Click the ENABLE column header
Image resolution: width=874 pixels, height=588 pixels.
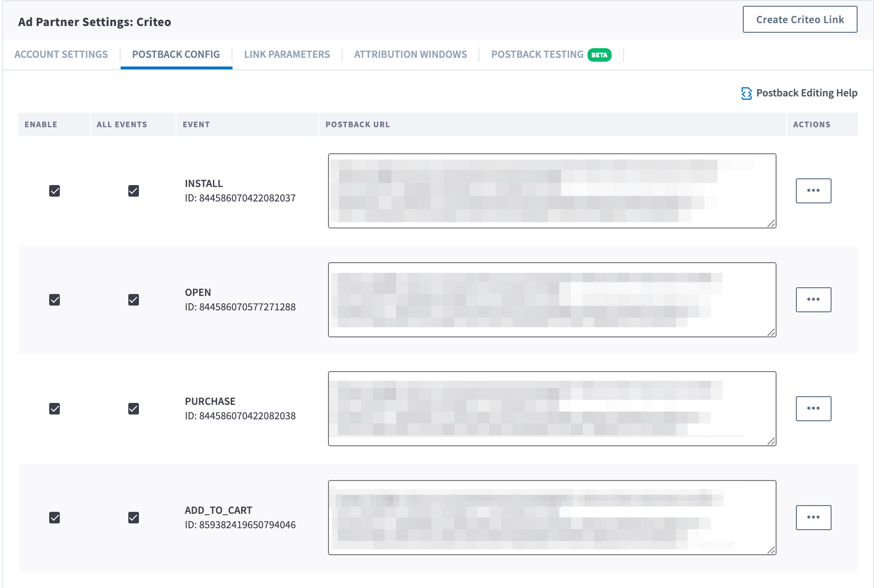tap(41, 124)
